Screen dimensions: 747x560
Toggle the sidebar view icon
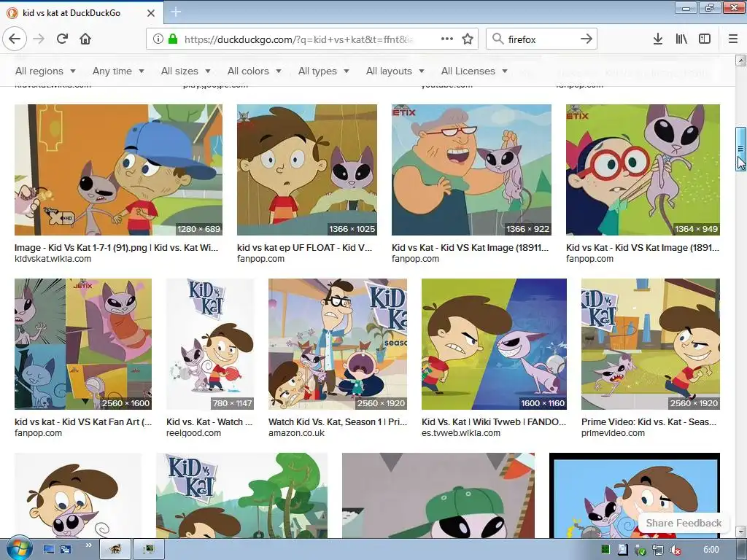705,39
